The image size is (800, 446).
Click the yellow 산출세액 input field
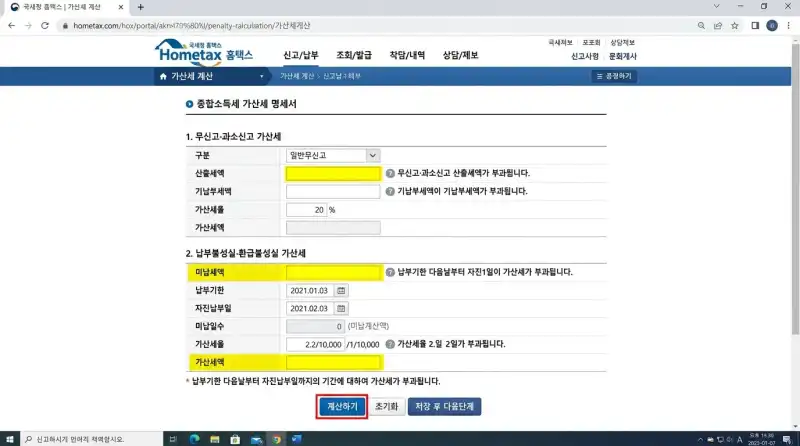click(x=333, y=173)
